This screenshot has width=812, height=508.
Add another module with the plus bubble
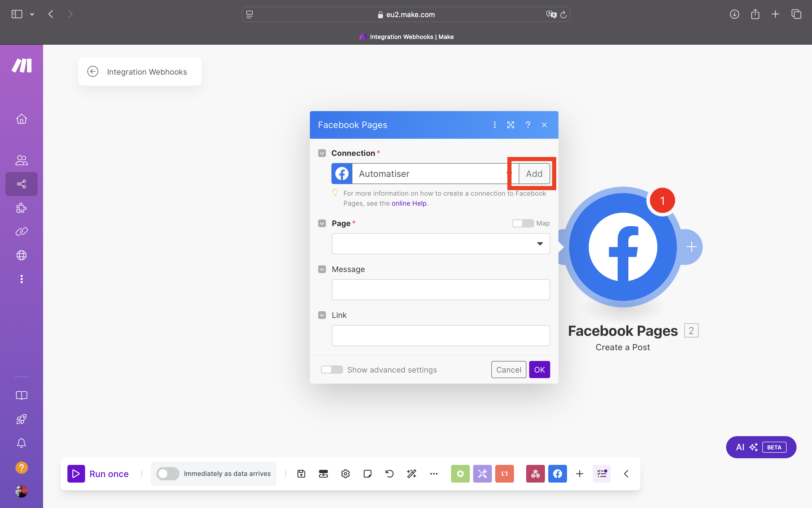pyautogui.click(x=692, y=247)
